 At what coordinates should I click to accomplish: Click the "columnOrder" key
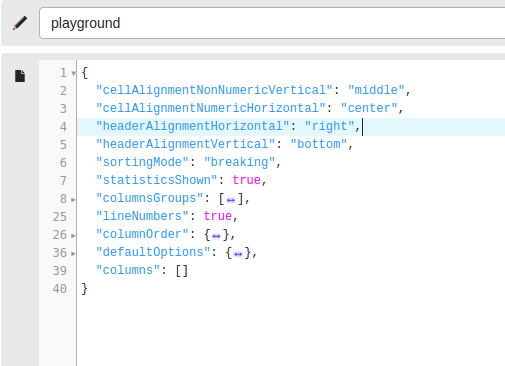(142, 234)
